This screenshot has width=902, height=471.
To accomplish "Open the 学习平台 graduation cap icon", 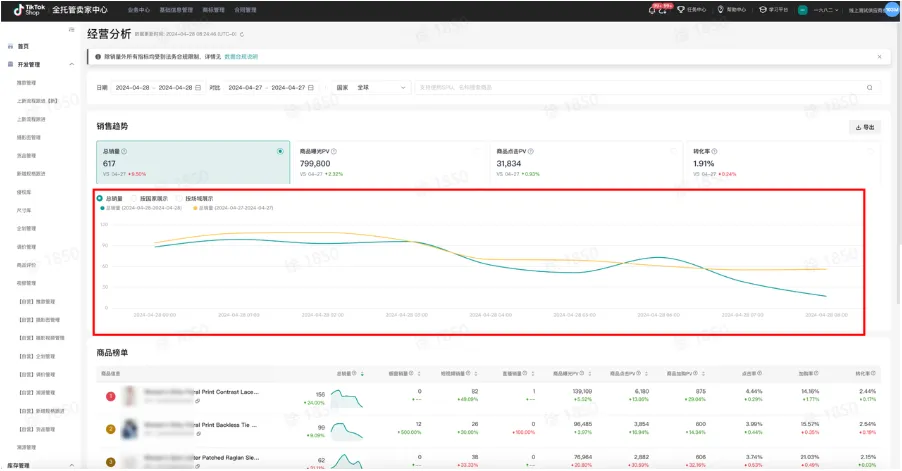I will (763, 10).
